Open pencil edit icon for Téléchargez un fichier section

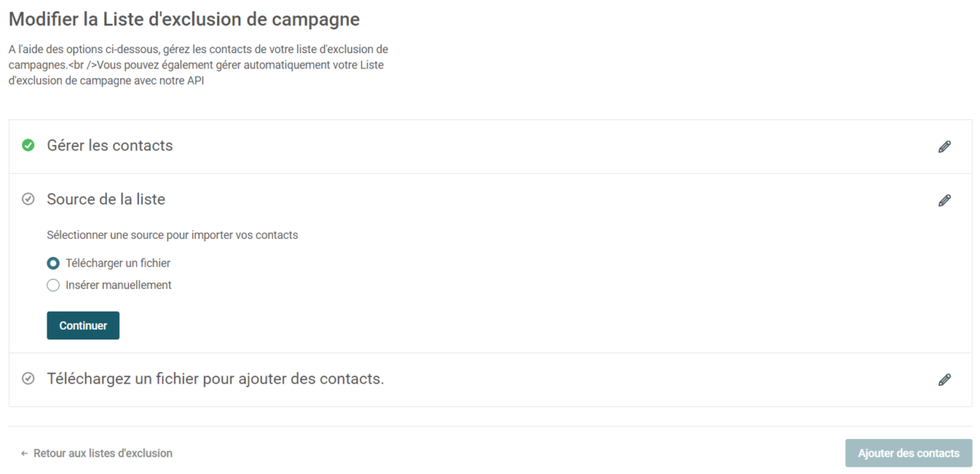pos(945,379)
